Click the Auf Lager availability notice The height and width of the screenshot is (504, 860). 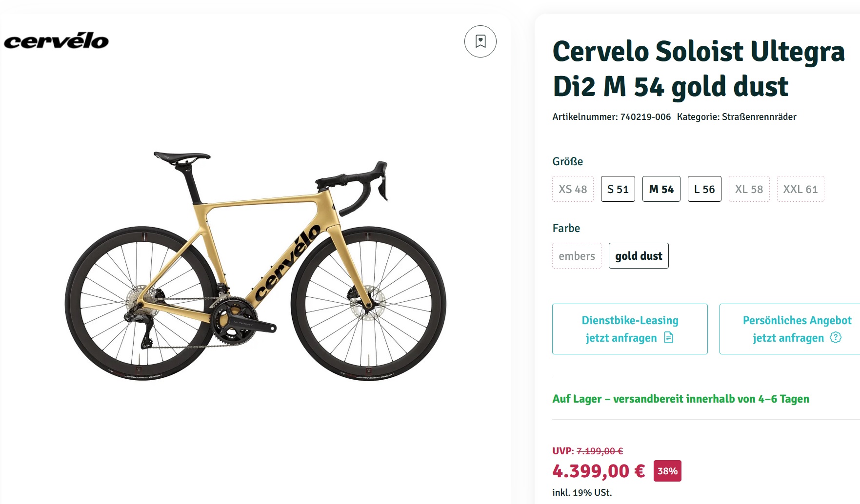click(x=680, y=399)
